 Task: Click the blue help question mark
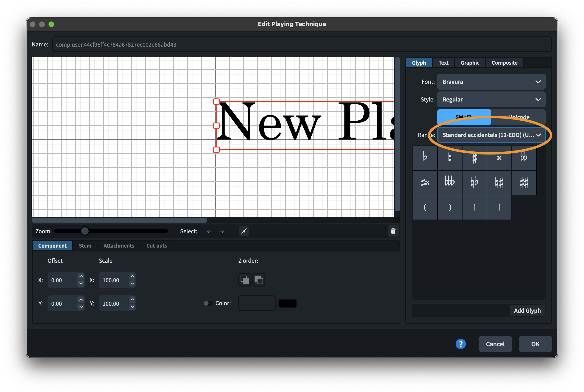tap(461, 344)
